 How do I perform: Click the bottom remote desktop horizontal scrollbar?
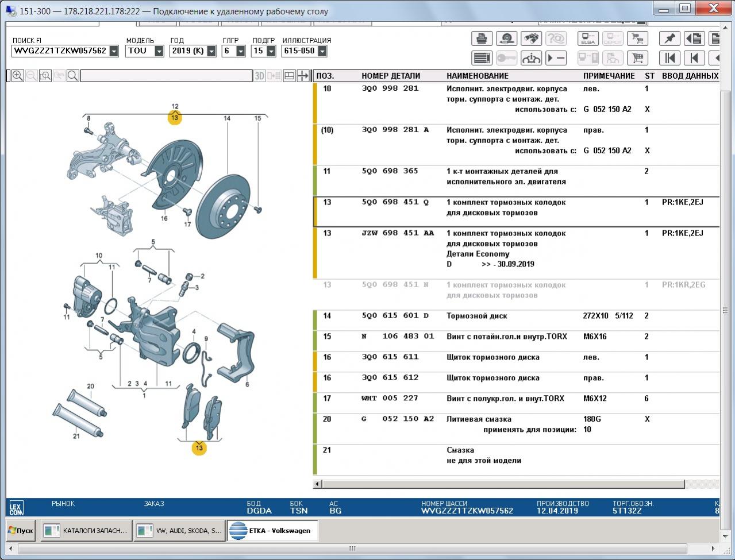pyautogui.click(x=353, y=549)
